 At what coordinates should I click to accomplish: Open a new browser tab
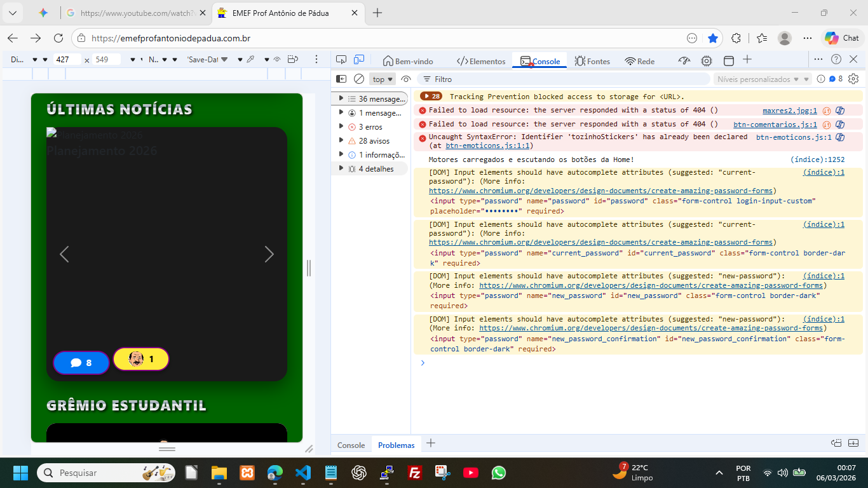(377, 13)
